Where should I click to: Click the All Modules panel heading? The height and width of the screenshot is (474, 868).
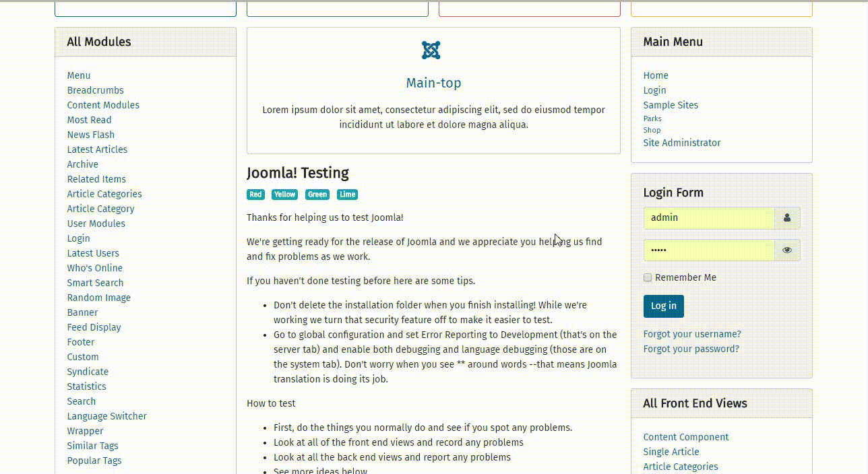[x=99, y=42]
